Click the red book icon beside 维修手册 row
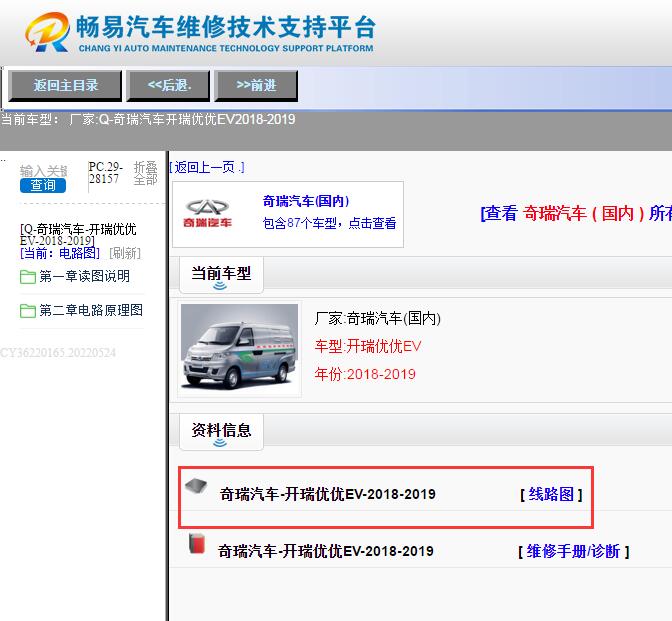The height and width of the screenshot is (621, 672). point(197,543)
